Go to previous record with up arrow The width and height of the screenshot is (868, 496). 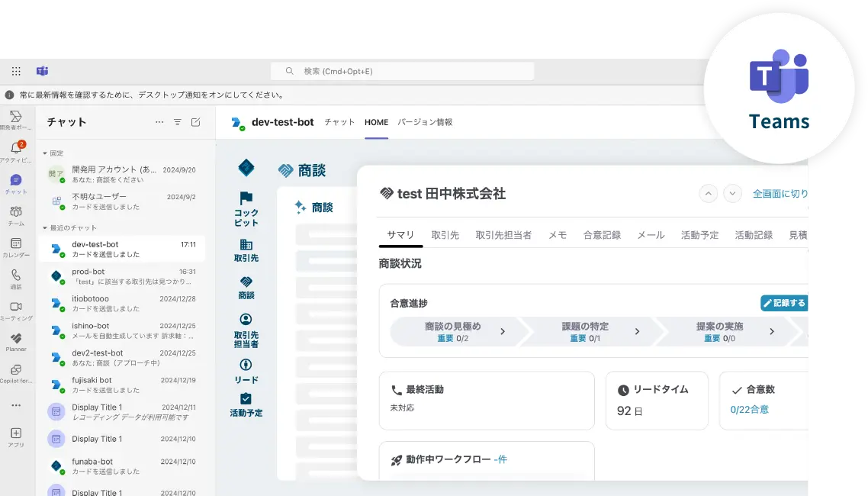coord(709,194)
